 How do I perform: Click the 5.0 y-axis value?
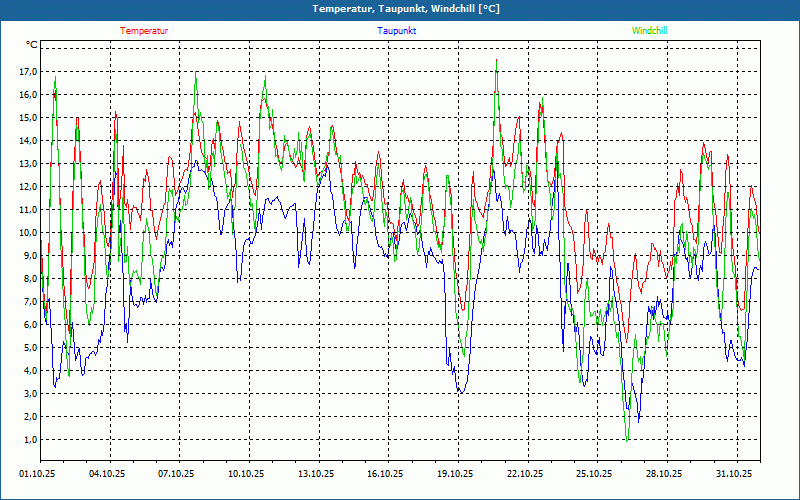[29, 348]
